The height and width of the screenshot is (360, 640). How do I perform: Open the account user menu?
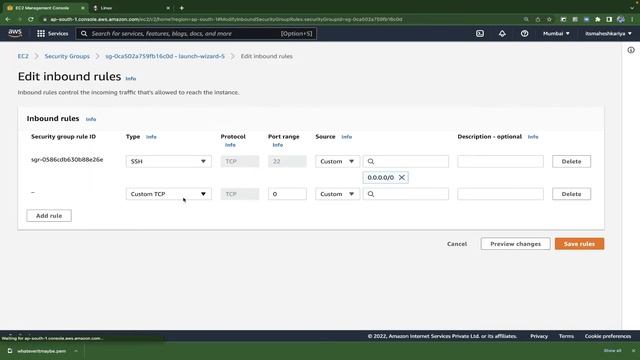(608, 33)
